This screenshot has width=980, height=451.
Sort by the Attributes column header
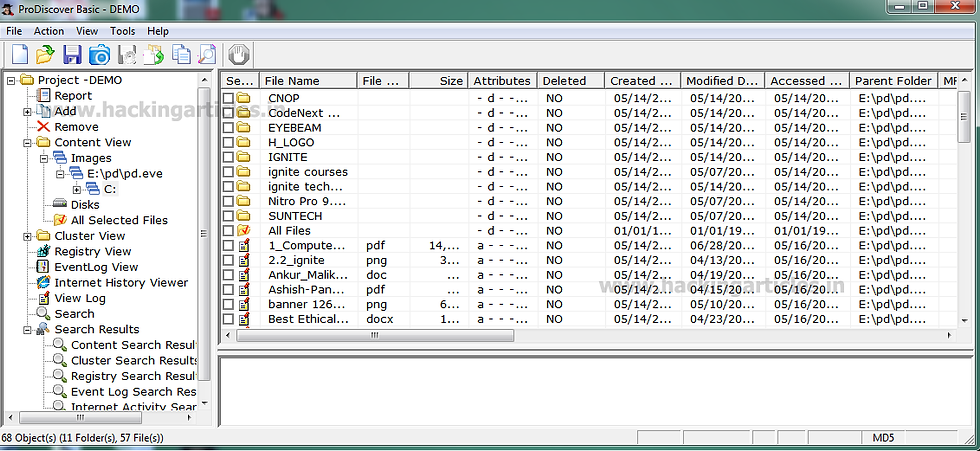[502, 81]
